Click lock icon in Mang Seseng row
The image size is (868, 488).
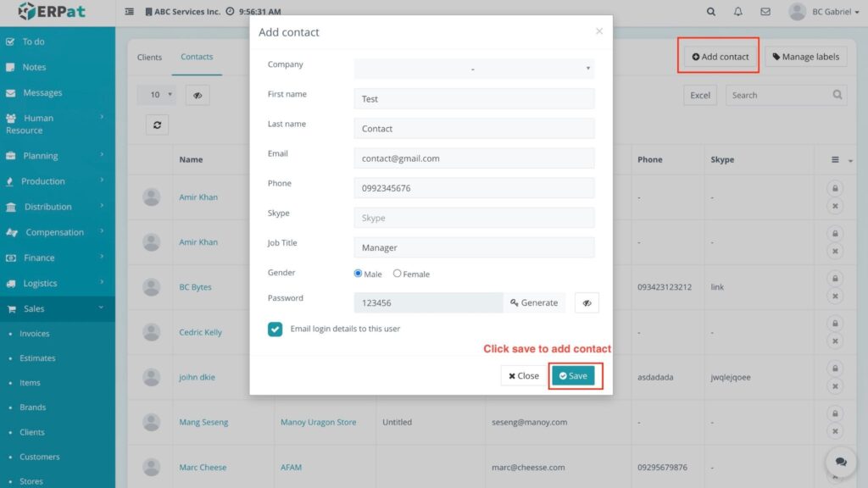tap(835, 413)
